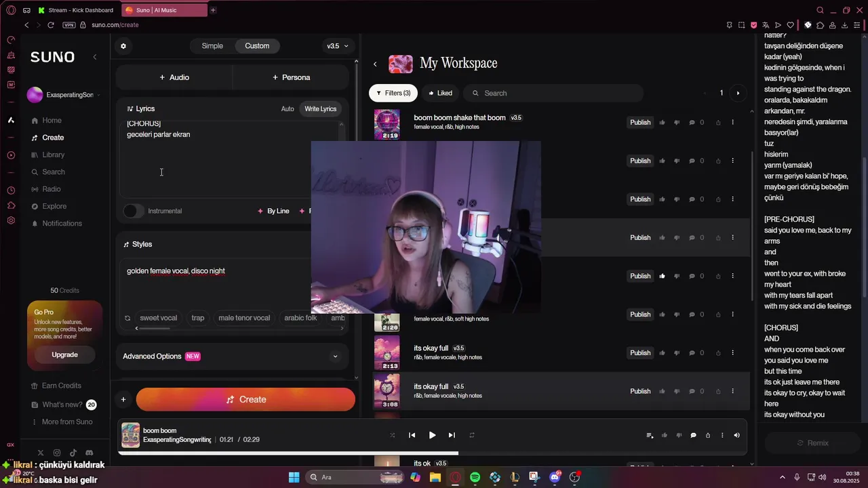
Task: Select Write Lyrics mode
Action: click(321, 109)
